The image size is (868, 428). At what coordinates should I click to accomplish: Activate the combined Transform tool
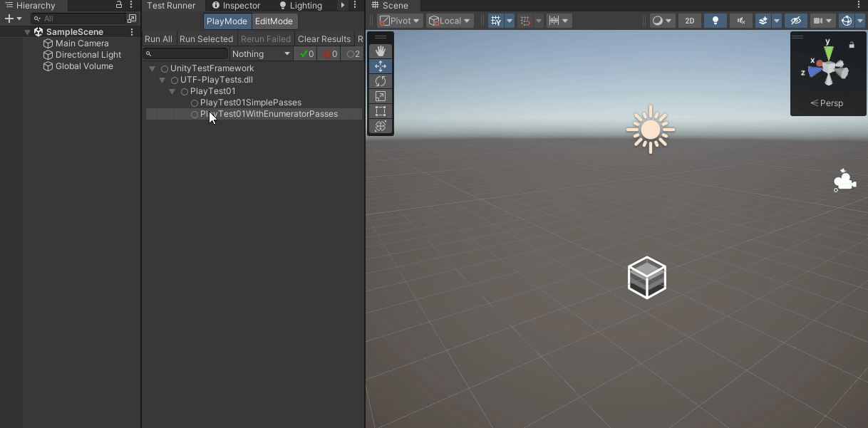pos(380,126)
